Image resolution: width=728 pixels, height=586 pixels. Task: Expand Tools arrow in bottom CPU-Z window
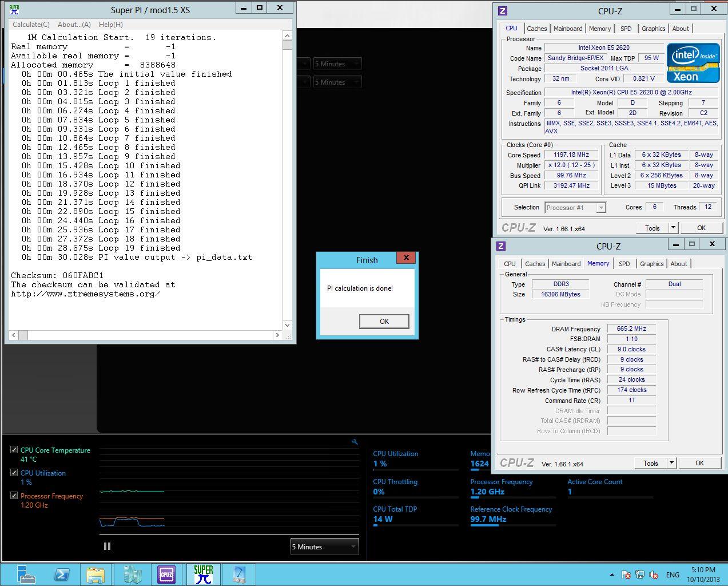(x=671, y=463)
